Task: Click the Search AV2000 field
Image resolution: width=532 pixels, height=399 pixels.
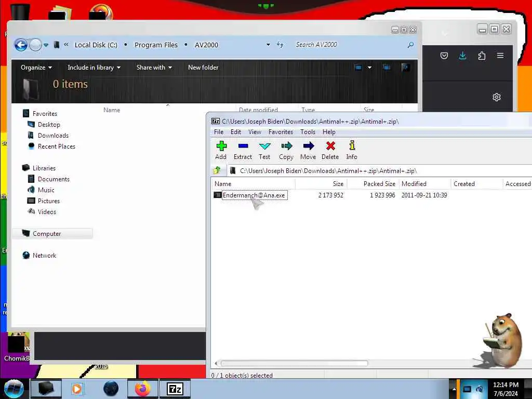Action: tap(350, 45)
